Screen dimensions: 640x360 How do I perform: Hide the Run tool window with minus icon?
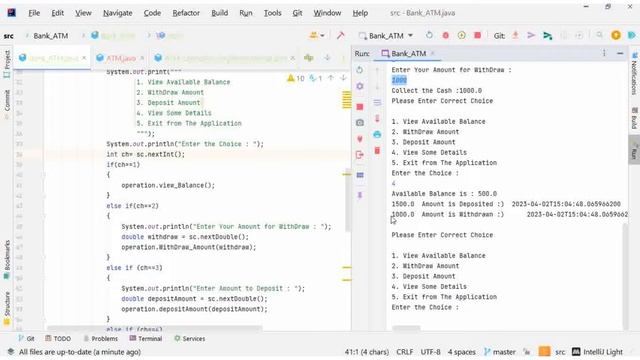tap(620, 53)
